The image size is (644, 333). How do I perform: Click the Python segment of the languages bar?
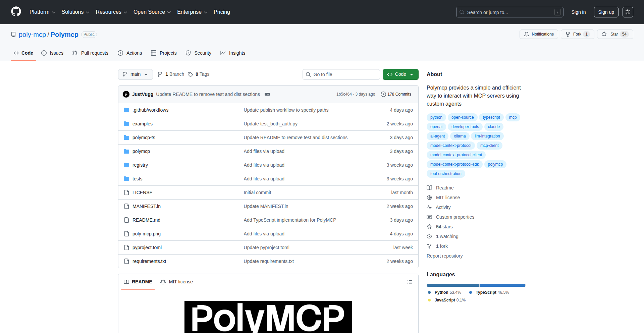[x=452, y=285]
